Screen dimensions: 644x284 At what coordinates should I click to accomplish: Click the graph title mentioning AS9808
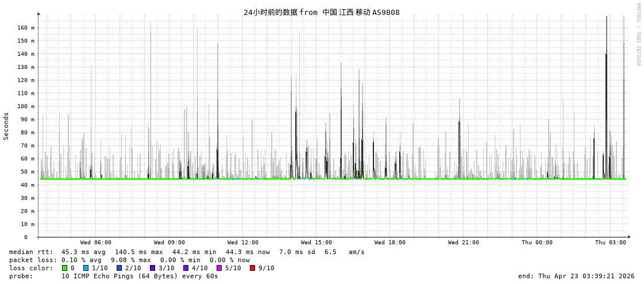pyautogui.click(x=321, y=12)
